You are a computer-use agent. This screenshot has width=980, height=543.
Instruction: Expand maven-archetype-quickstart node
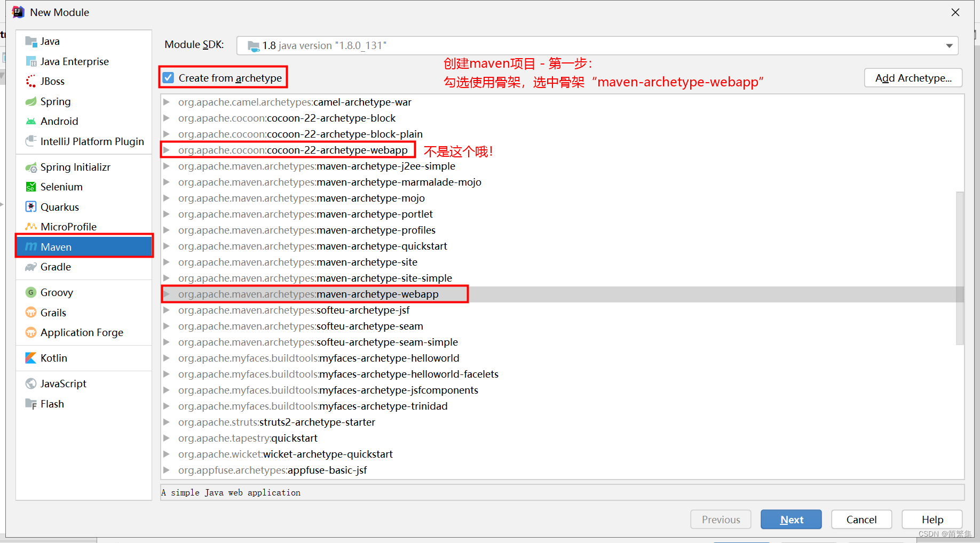coord(167,246)
